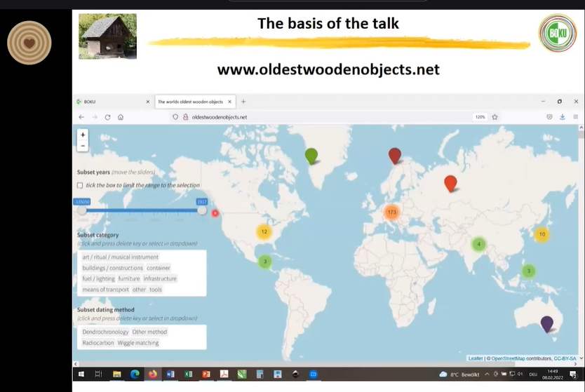
Task: Select the 'Radiocarbon' dating method tag
Action: (x=98, y=343)
